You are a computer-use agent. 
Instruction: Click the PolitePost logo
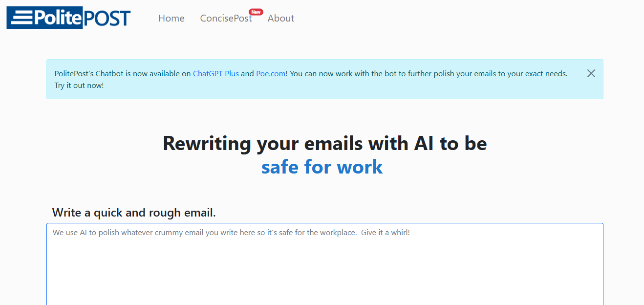[69, 18]
